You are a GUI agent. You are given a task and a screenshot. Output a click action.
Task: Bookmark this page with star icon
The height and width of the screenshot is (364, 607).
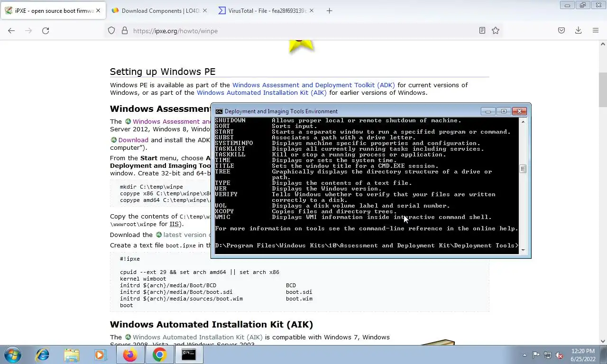[496, 30]
